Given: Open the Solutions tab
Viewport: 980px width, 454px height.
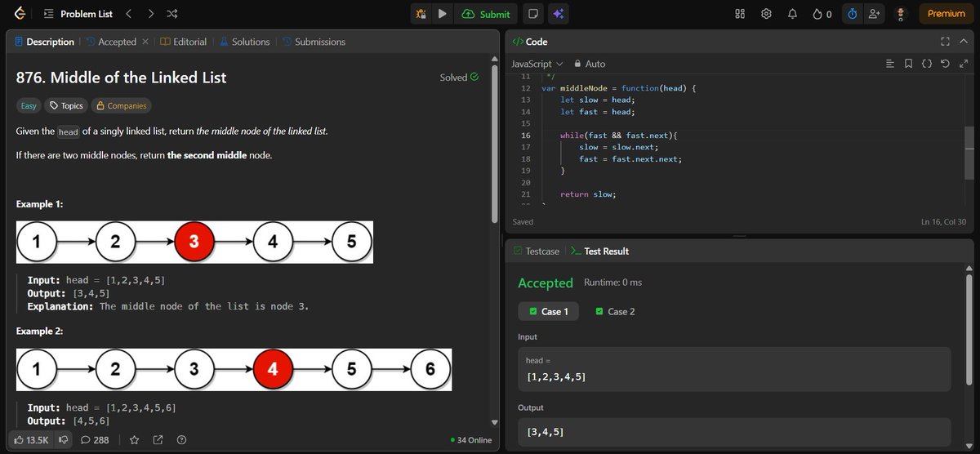Looking at the screenshot, I should pyautogui.click(x=243, y=42).
